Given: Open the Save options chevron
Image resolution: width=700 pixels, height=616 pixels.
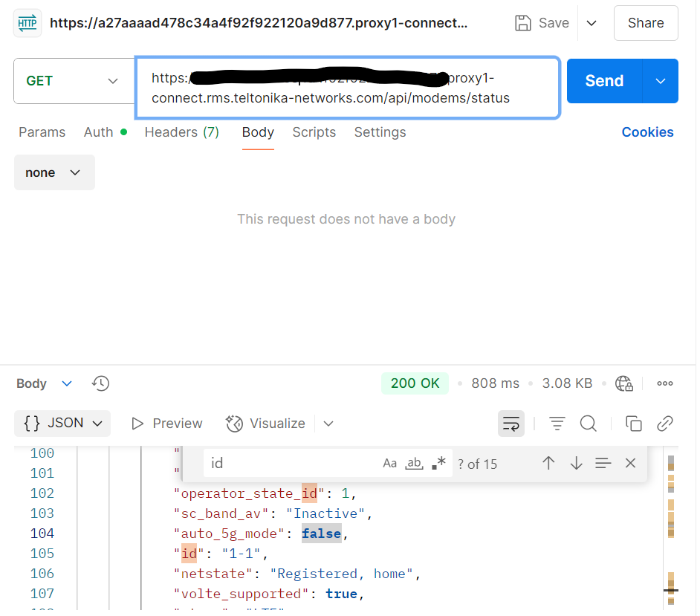Looking at the screenshot, I should point(591,23).
